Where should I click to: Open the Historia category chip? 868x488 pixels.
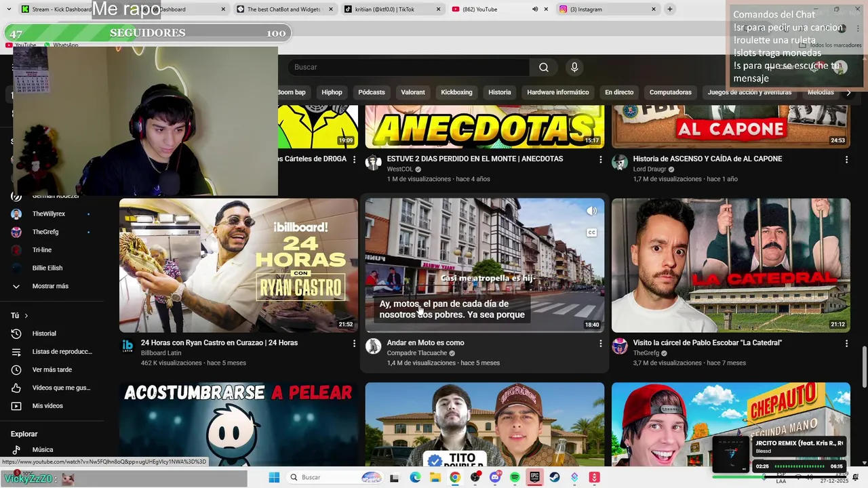pyautogui.click(x=500, y=92)
